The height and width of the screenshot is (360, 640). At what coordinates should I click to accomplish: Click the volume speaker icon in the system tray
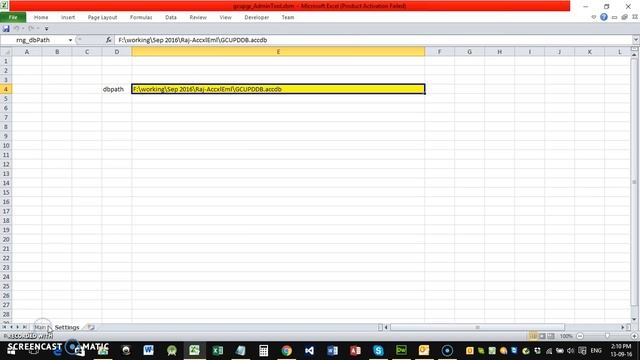pos(571,351)
